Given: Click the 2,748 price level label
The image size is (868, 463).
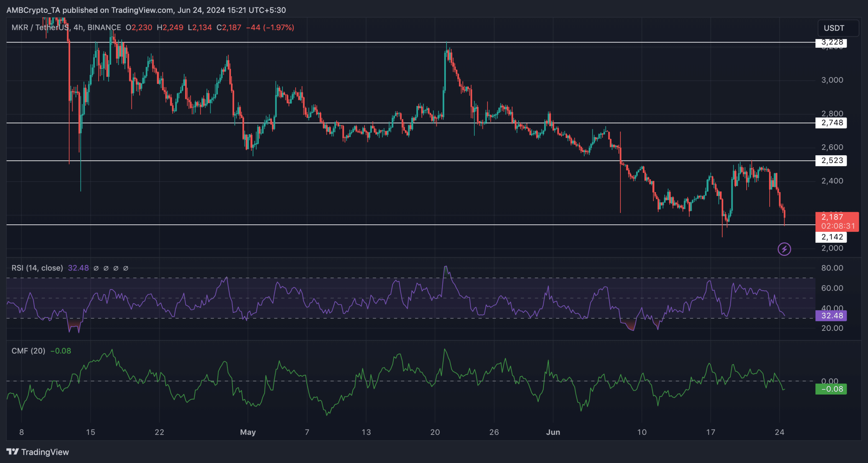Looking at the screenshot, I should 831,123.
